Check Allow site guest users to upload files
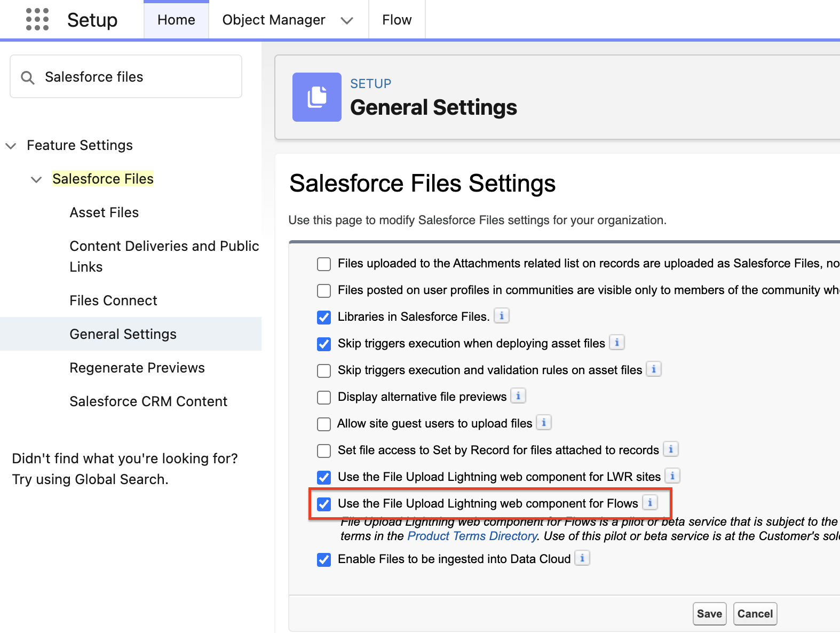840x633 pixels. click(324, 424)
